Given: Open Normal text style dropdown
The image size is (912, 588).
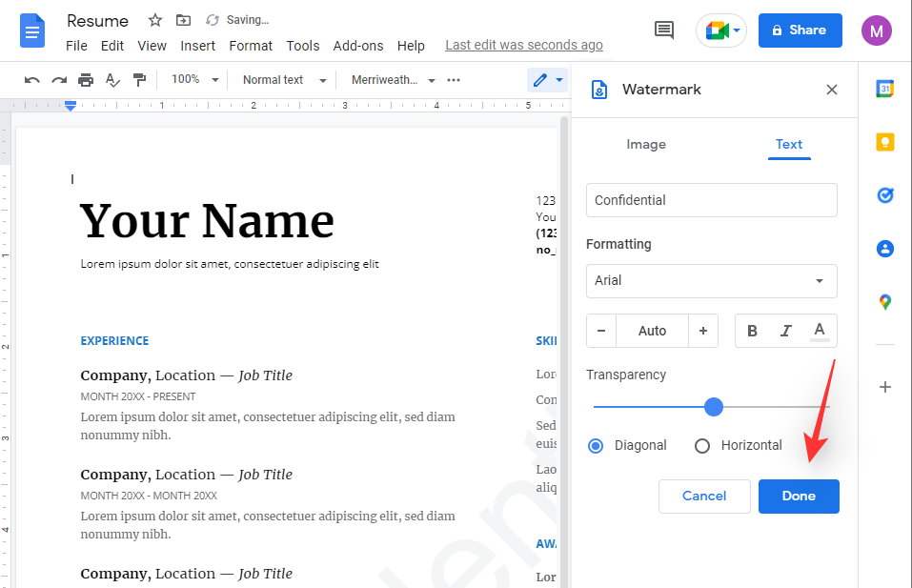Looking at the screenshot, I should (284, 80).
